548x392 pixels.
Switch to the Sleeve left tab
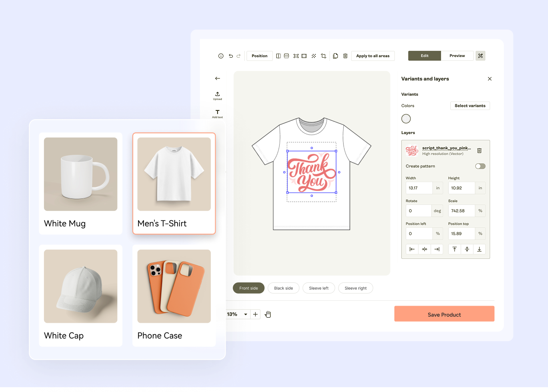click(319, 288)
